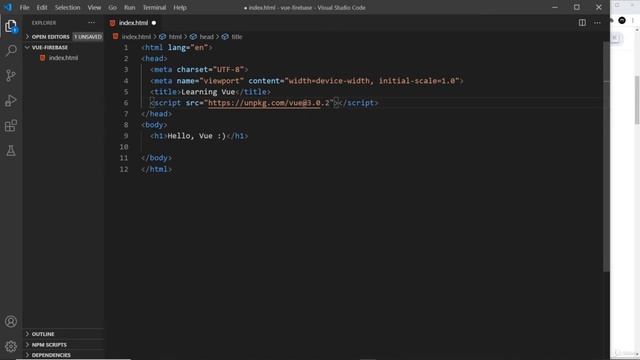Split the editor to the right
This screenshot has width=640, height=360.
(582, 23)
